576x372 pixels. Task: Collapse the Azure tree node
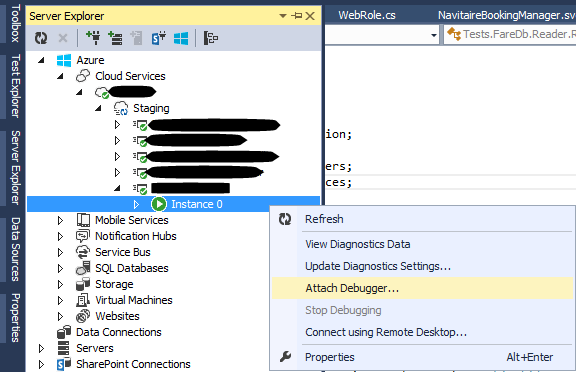(x=41, y=60)
